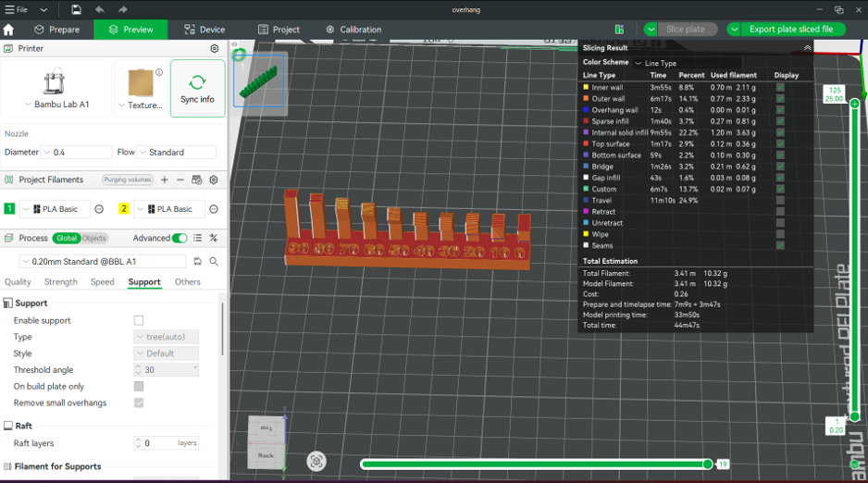
Task: Toggle Advanced mode switch
Action: click(x=180, y=238)
